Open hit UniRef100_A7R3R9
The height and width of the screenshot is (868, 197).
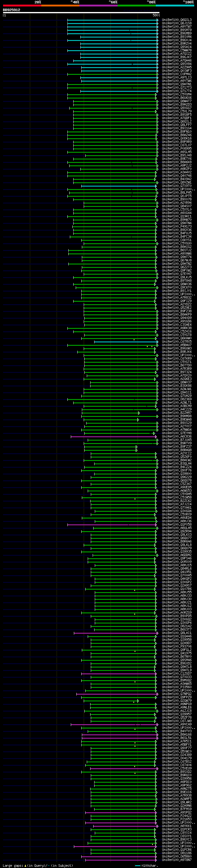pyautogui.click(x=177, y=369)
